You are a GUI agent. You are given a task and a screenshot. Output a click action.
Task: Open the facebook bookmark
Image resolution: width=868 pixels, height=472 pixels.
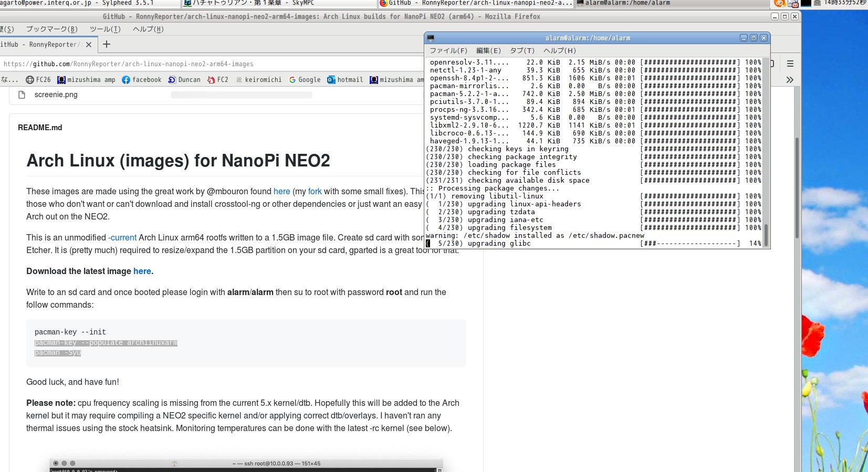tap(142, 80)
